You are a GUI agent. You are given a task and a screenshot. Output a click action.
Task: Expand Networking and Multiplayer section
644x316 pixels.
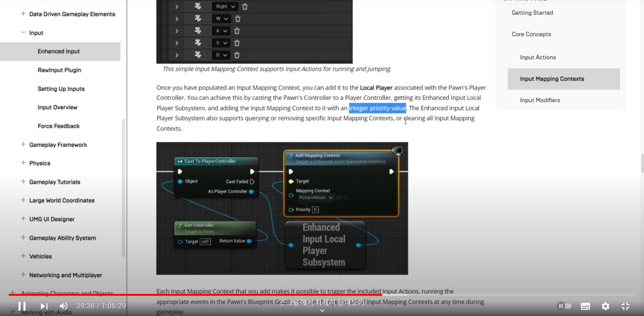[23, 275]
